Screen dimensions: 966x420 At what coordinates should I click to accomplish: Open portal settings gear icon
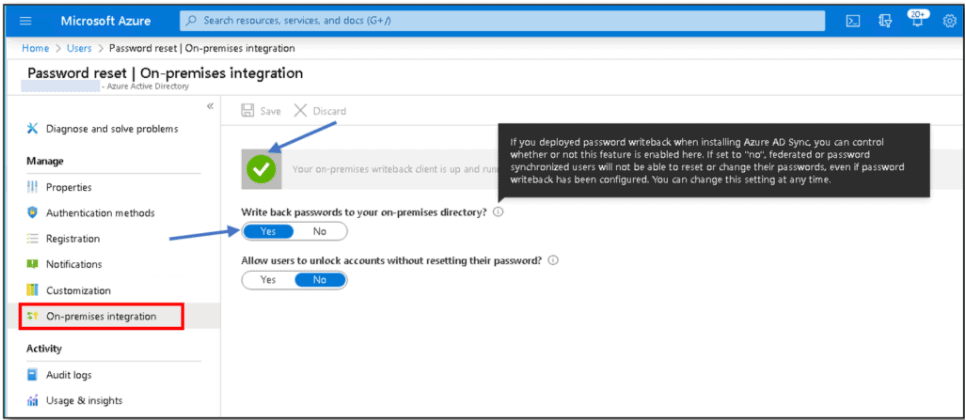click(x=949, y=21)
